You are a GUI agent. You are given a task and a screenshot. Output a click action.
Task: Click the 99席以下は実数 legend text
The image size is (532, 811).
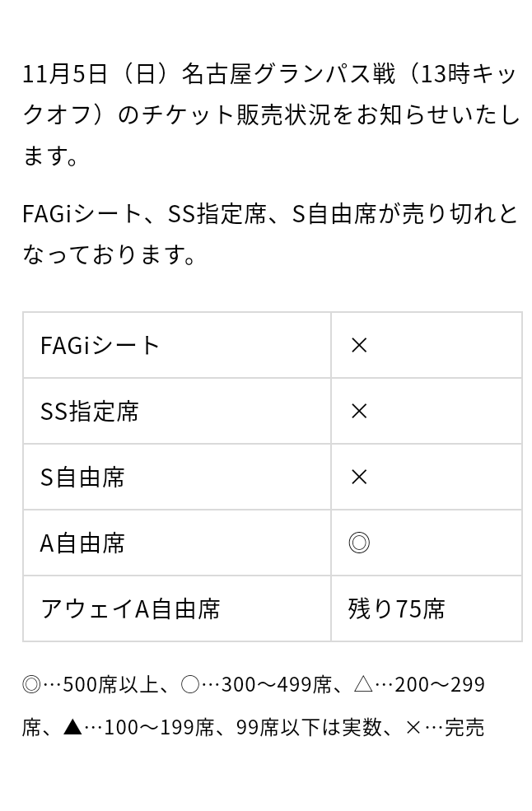pyautogui.click(x=310, y=728)
